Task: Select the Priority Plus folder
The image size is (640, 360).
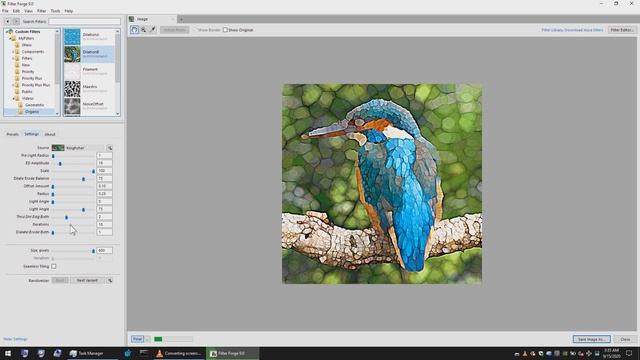Action: tap(31, 78)
